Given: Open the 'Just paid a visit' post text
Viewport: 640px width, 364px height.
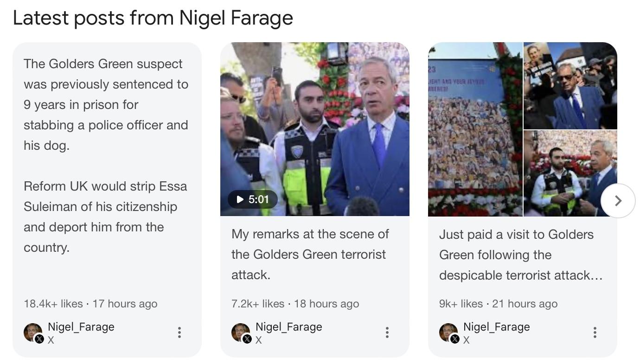Looking at the screenshot, I should pyautogui.click(x=520, y=255).
